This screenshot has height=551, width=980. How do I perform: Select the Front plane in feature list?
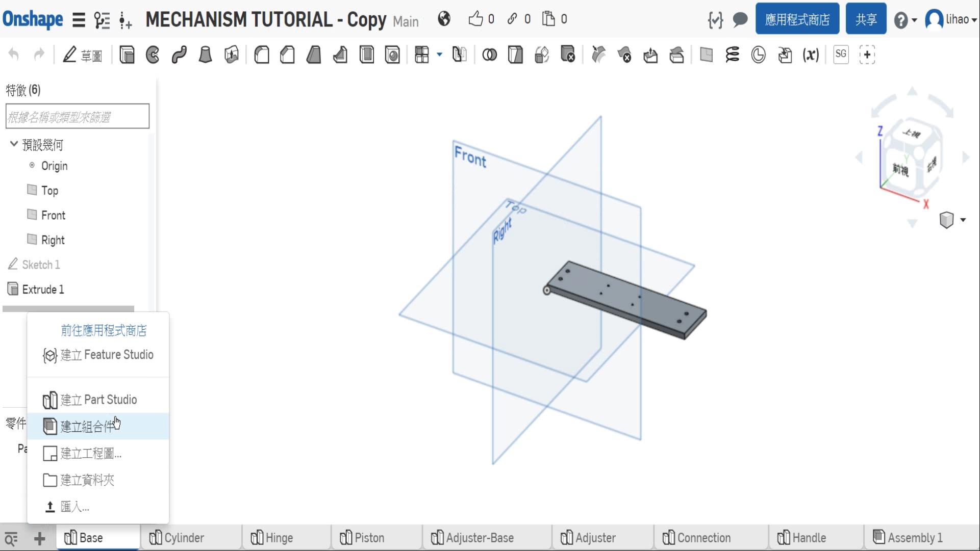tap(53, 215)
